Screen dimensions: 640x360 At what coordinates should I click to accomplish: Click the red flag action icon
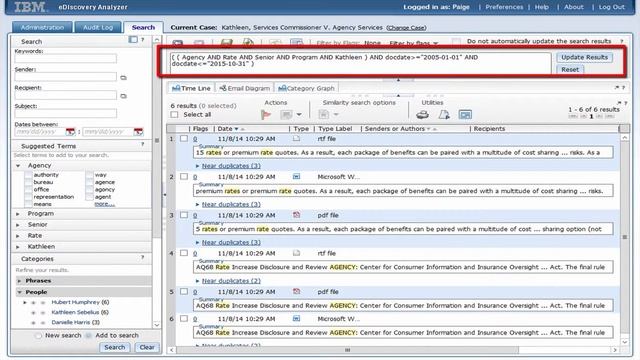pyautogui.click(x=266, y=115)
